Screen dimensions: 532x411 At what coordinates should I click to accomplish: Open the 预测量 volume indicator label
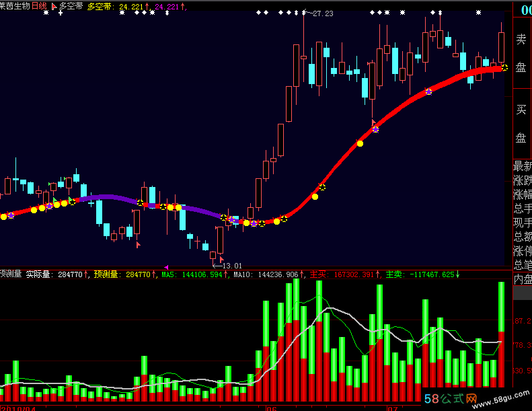11,274
